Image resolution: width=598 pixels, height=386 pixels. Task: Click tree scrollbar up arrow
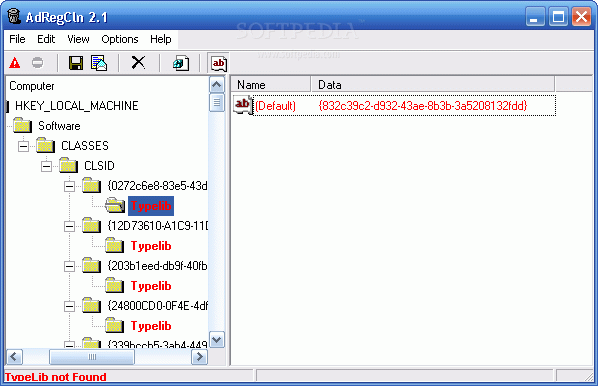(217, 84)
